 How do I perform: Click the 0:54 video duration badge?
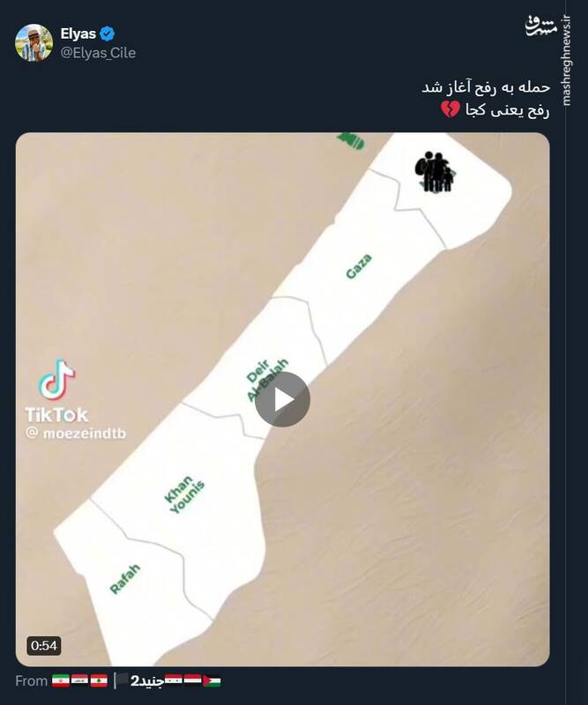click(x=44, y=646)
